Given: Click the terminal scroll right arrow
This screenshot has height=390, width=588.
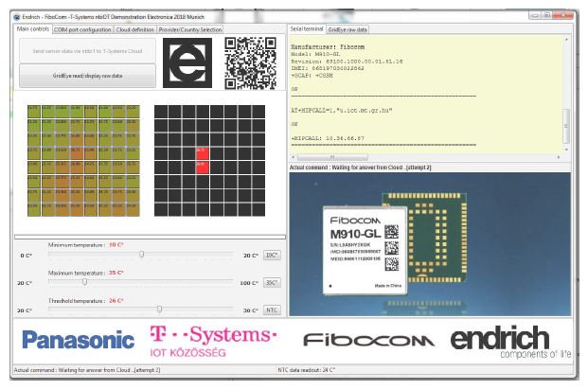Looking at the screenshot, I should tap(559, 157).
